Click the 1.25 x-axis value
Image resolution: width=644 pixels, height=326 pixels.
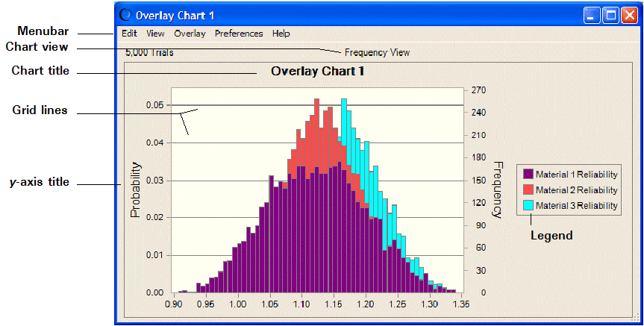(x=398, y=304)
